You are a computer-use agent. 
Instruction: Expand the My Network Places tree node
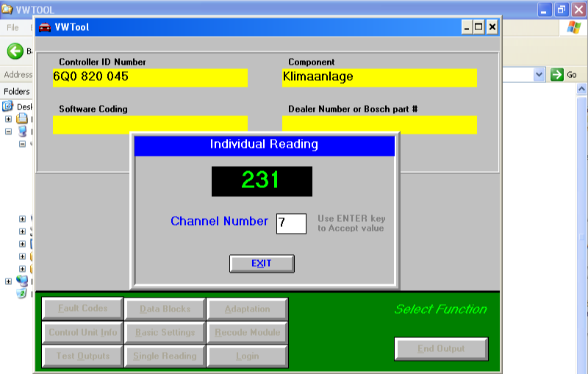pos(8,281)
